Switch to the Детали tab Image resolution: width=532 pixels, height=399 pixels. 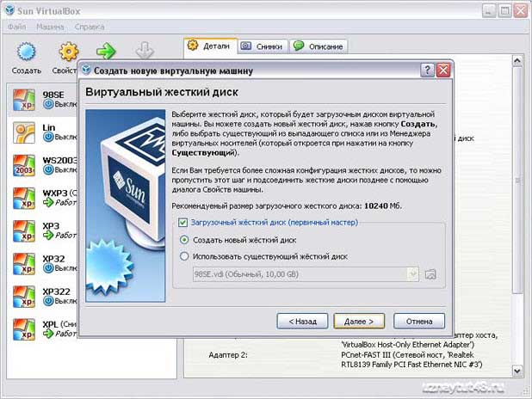pos(210,46)
